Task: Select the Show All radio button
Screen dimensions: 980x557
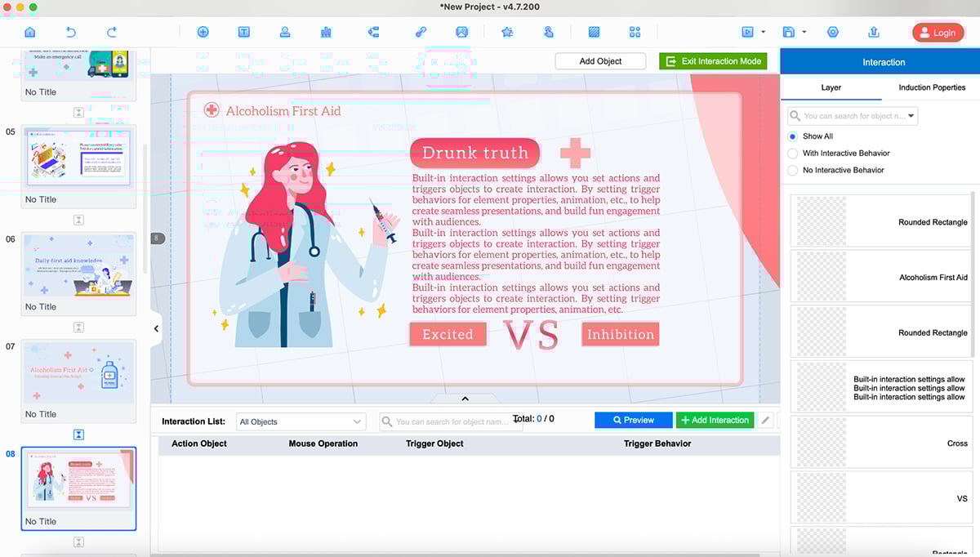Action: pos(791,136)
